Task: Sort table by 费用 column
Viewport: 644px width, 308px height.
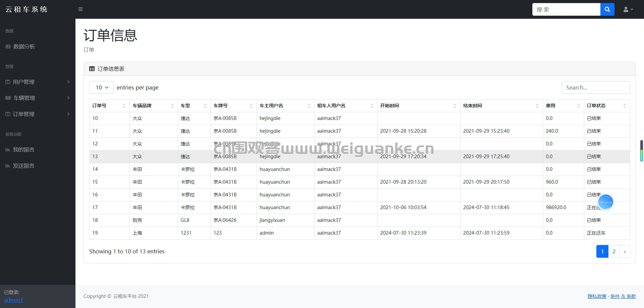Action: click(x=563, y=106)
